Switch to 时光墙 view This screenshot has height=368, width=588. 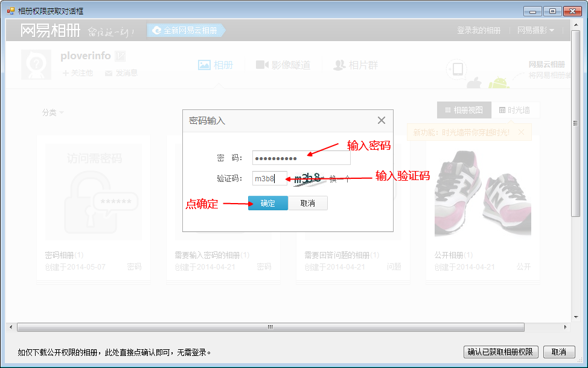pos(515,110)
